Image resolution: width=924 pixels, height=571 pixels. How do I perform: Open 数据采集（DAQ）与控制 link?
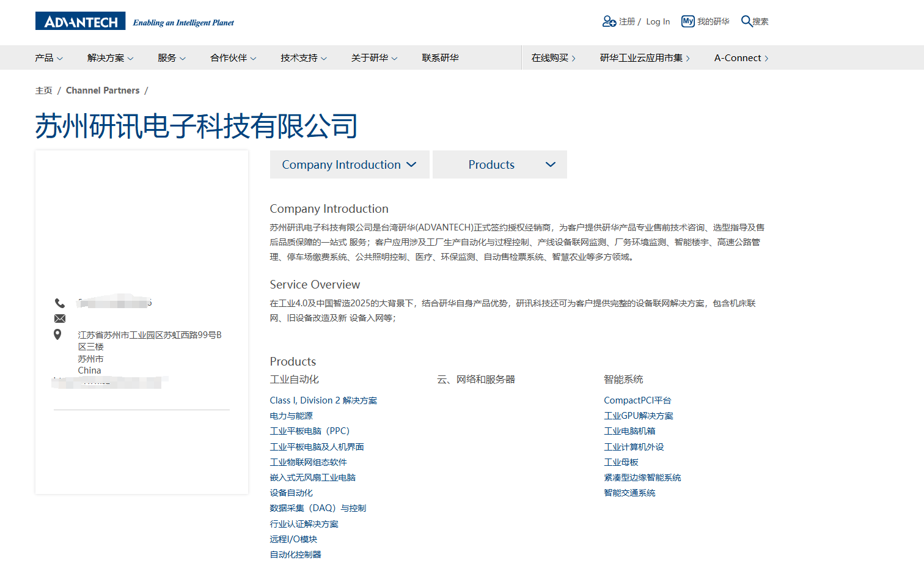[x=318, y=508]
